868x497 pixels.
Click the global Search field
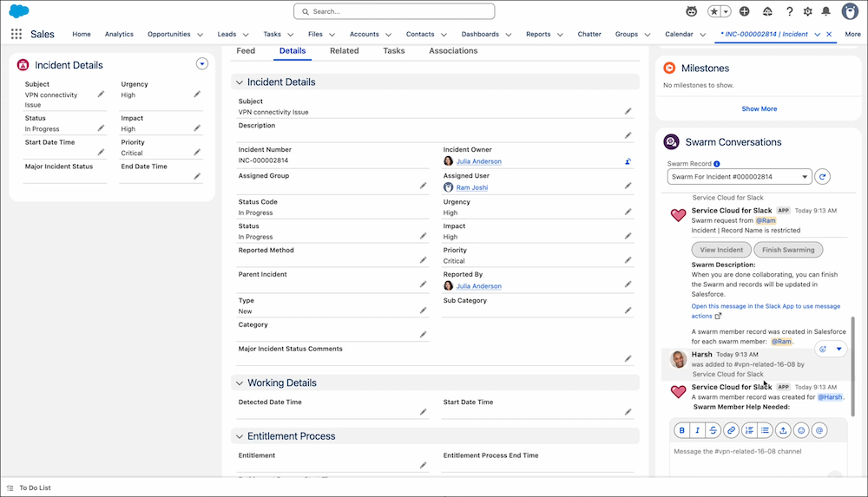[x=394, y=11]
